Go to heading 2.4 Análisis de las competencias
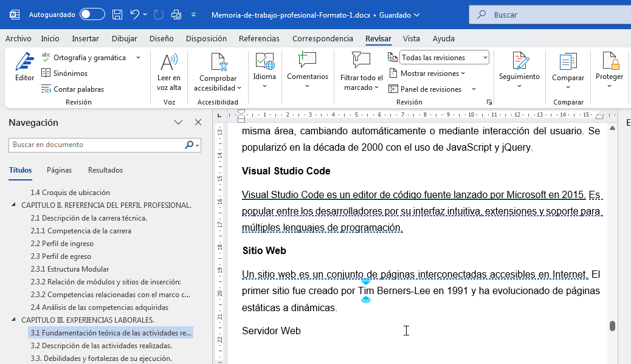The width and height of the screenshot is (631, 364). coord(99,307)
